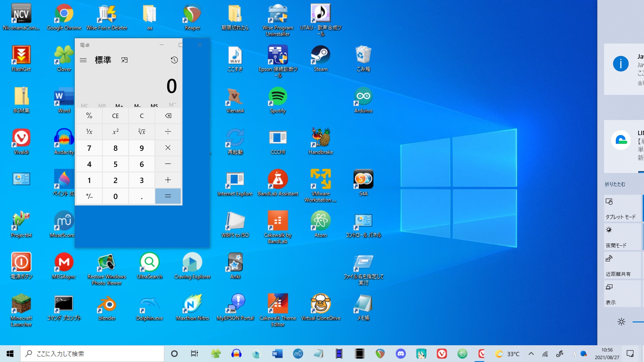Screen dimensions: 644x362
Task: Click the plus/minus sign toggle key
Action: pyautogui.click(x=89, y=196)
